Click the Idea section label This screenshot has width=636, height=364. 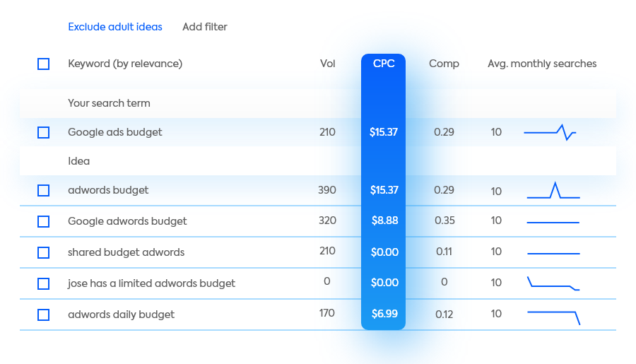click(x=79, y=161)
